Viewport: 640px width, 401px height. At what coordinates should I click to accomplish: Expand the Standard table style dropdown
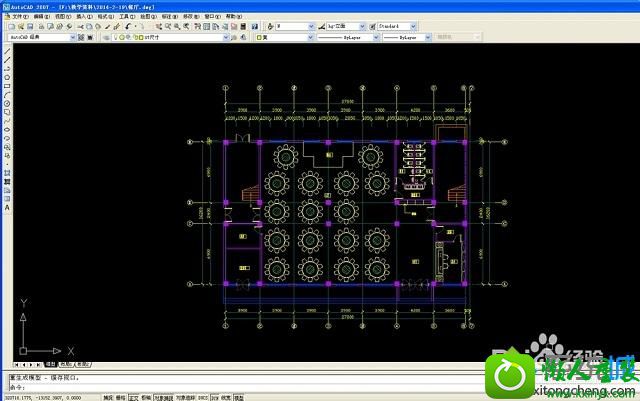click(413, 27)
